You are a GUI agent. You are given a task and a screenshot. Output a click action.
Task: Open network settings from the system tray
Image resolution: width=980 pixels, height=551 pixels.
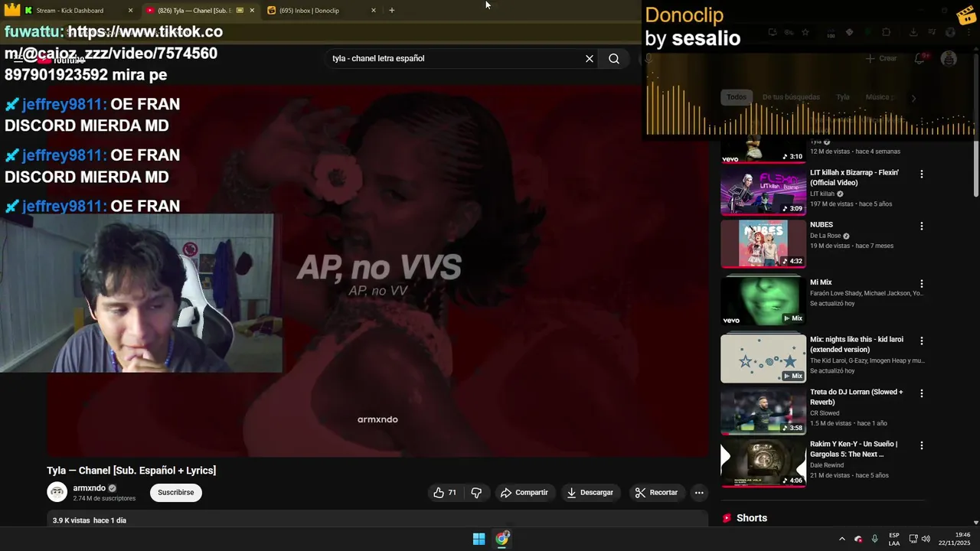pyautogui.click(x=913, y=539)
